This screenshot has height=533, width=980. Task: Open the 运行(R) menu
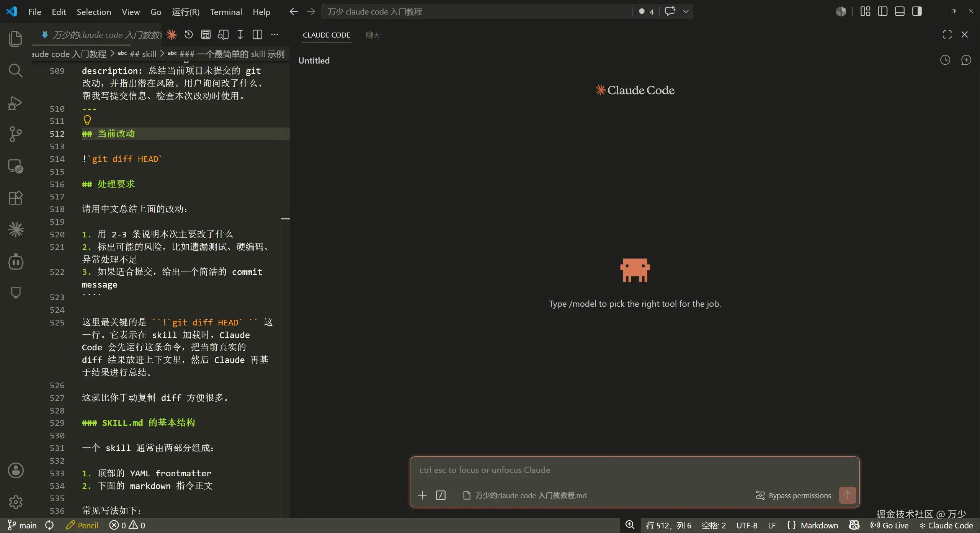click(x=186, y=12)
